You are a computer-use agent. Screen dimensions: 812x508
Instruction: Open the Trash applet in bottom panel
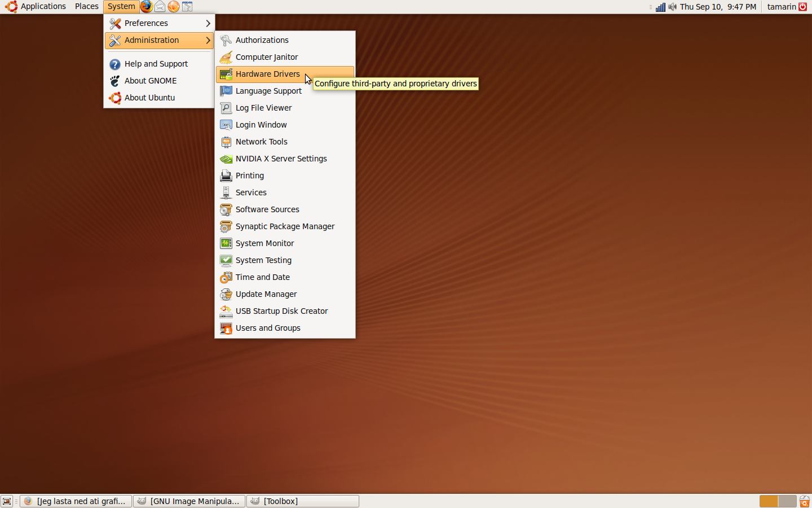click(805, 501)
